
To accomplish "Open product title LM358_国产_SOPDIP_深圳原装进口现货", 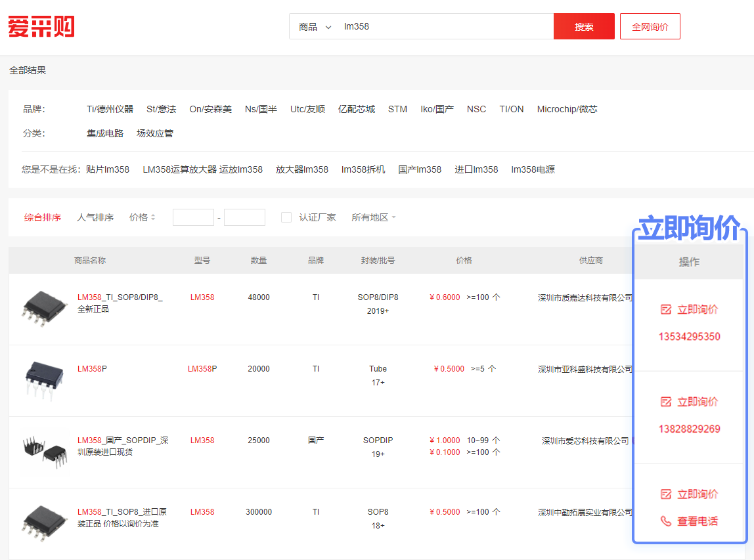I will 123,446.
